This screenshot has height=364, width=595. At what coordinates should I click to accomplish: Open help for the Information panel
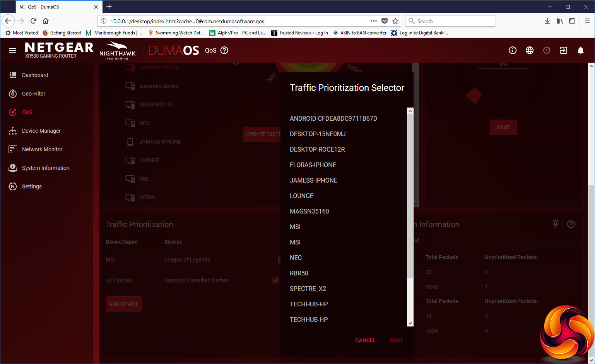tap(571, 224)
